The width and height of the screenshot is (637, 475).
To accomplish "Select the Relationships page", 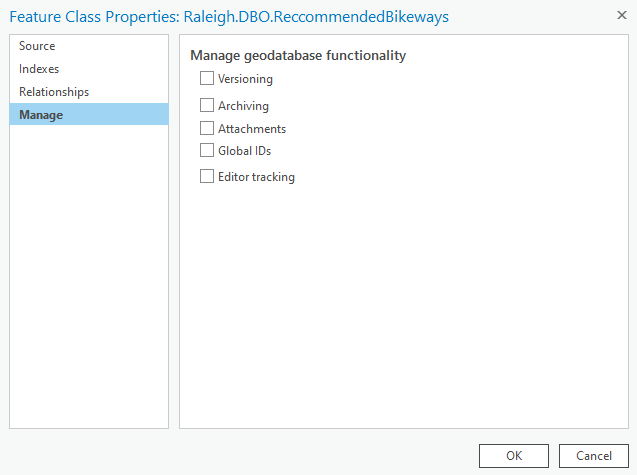I will (x=54, y=92).
